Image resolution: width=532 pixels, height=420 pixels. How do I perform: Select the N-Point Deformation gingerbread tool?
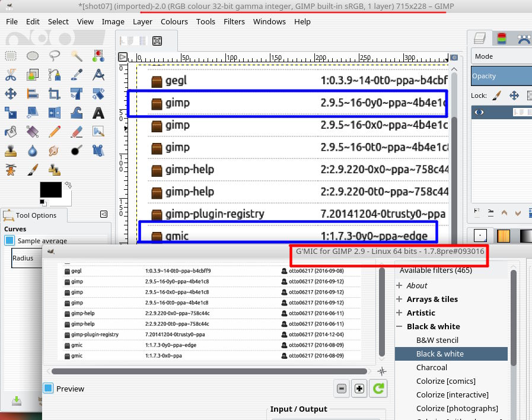click(11, 170)
